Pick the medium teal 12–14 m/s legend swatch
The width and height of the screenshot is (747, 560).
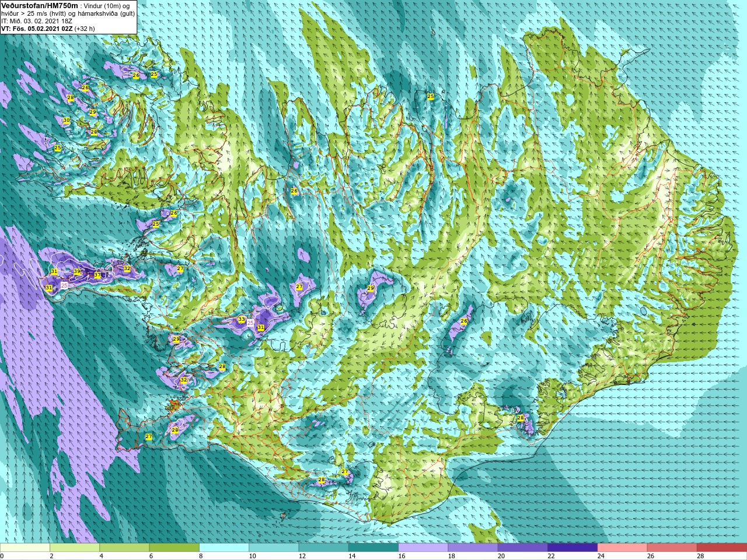(x=323, y=548)
